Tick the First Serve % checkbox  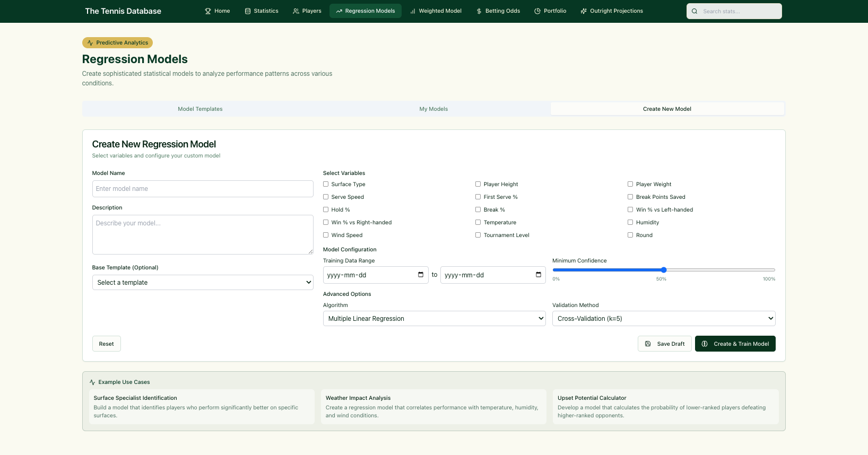coord(478,197)
